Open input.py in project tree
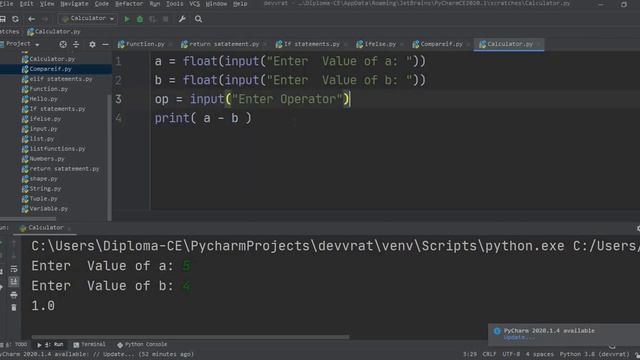640x360 pixels. tap(43, 129)
